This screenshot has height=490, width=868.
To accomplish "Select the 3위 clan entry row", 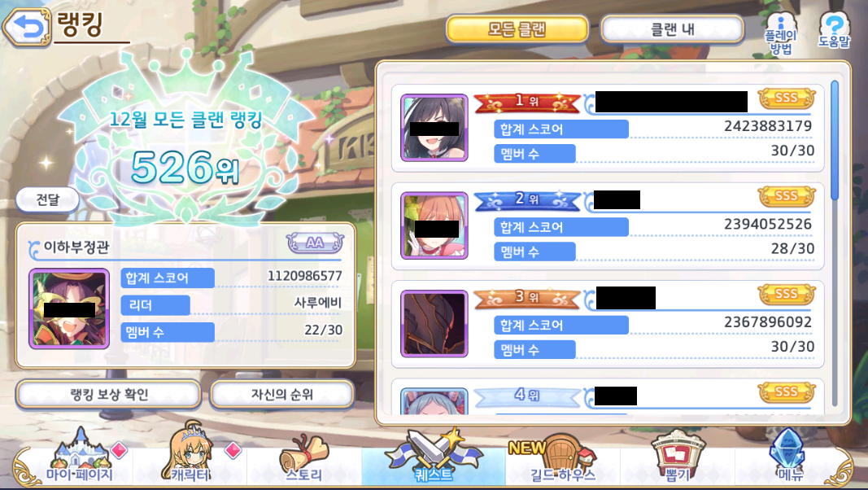I will click(x=608, y=325).
